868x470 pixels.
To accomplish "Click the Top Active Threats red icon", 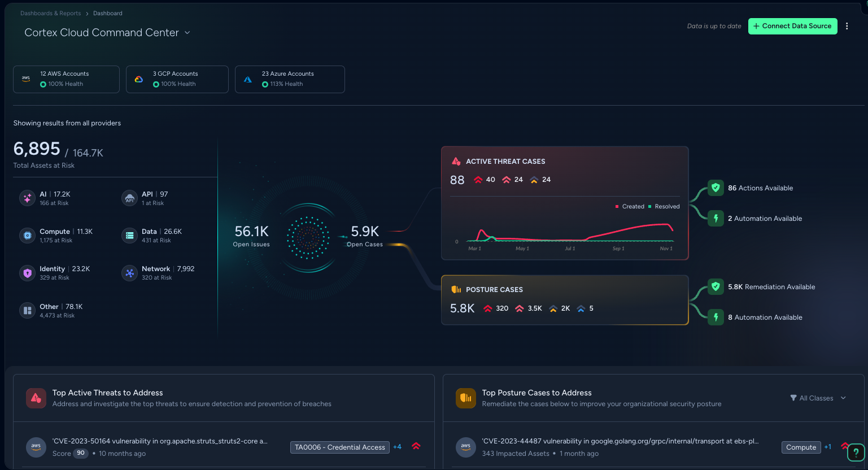I will pos(36,398).
